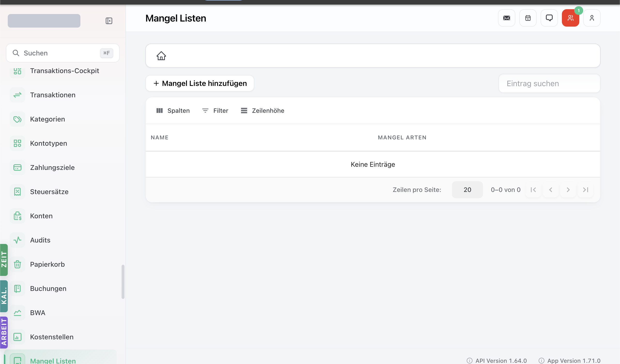
Task: Jump to the last page arrow
Action: pos(586,190)
